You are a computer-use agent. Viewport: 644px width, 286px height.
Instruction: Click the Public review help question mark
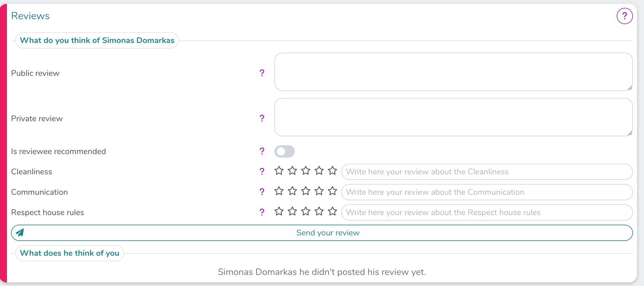tap(262, 73)
